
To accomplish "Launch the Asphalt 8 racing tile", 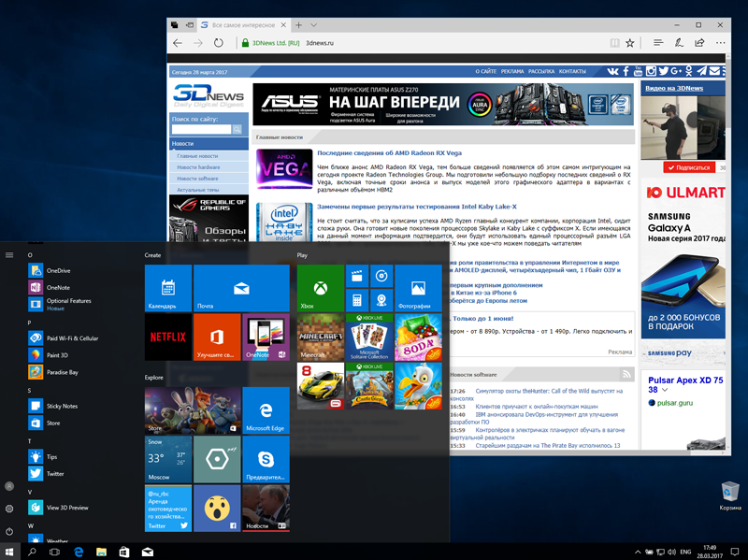I will tap(320, 386).
